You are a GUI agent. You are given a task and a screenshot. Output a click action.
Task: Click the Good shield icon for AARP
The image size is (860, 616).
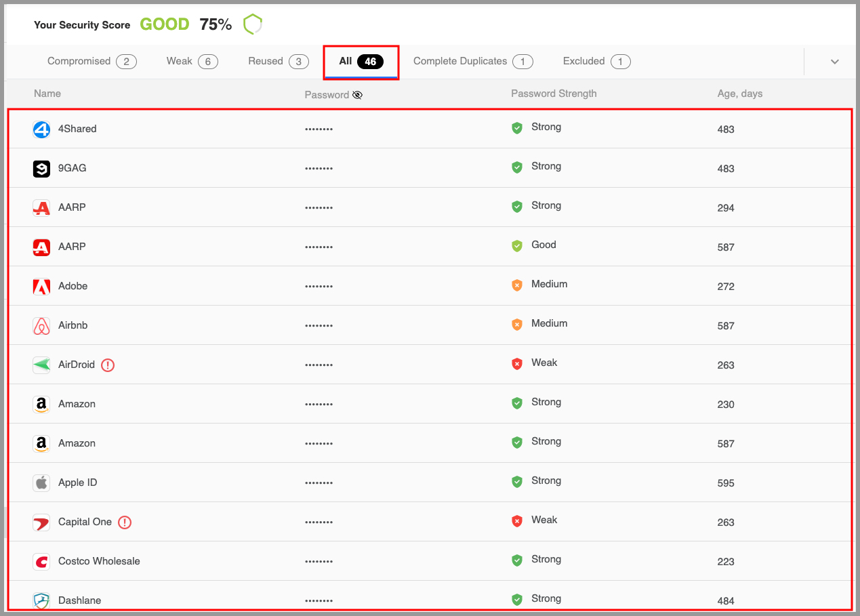click(x=517, y=246)
